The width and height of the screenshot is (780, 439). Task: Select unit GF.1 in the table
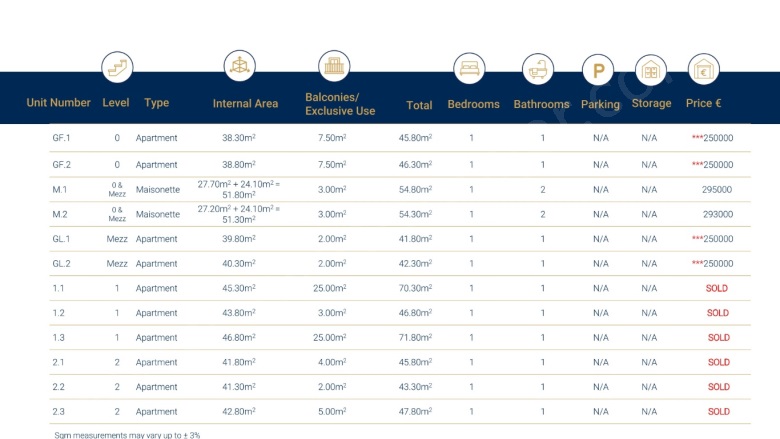(62, 138)
